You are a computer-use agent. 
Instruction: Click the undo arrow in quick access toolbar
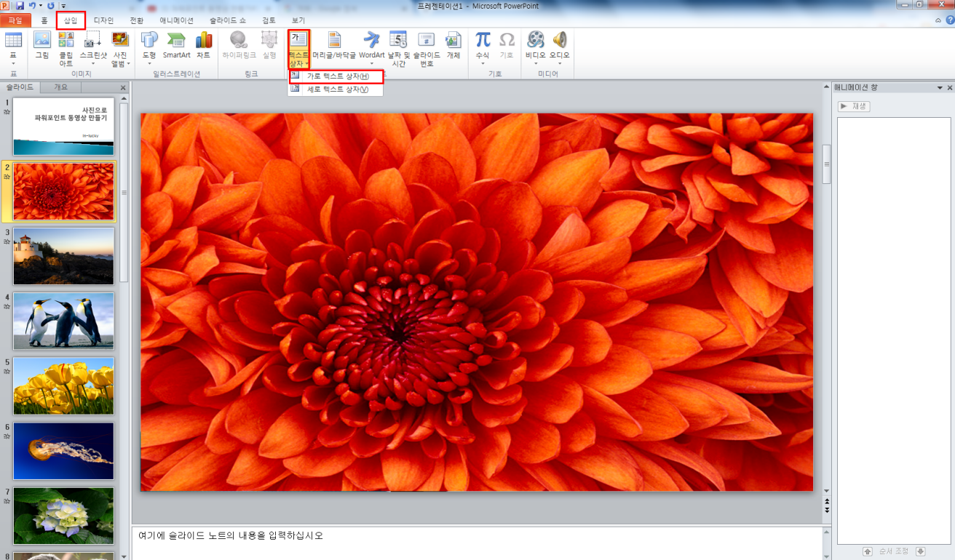pyautogui.click(x=32, y=6)
